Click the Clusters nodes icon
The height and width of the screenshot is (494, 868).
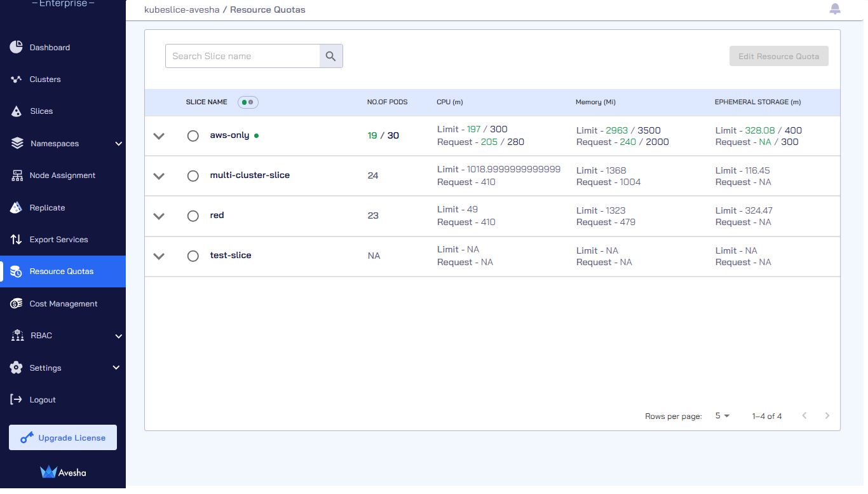[17, 79]
